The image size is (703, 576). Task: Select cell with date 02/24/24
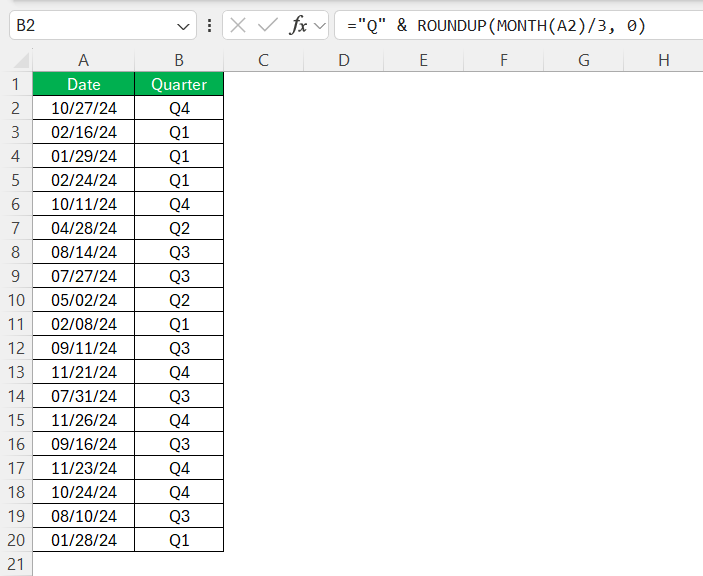83,180
